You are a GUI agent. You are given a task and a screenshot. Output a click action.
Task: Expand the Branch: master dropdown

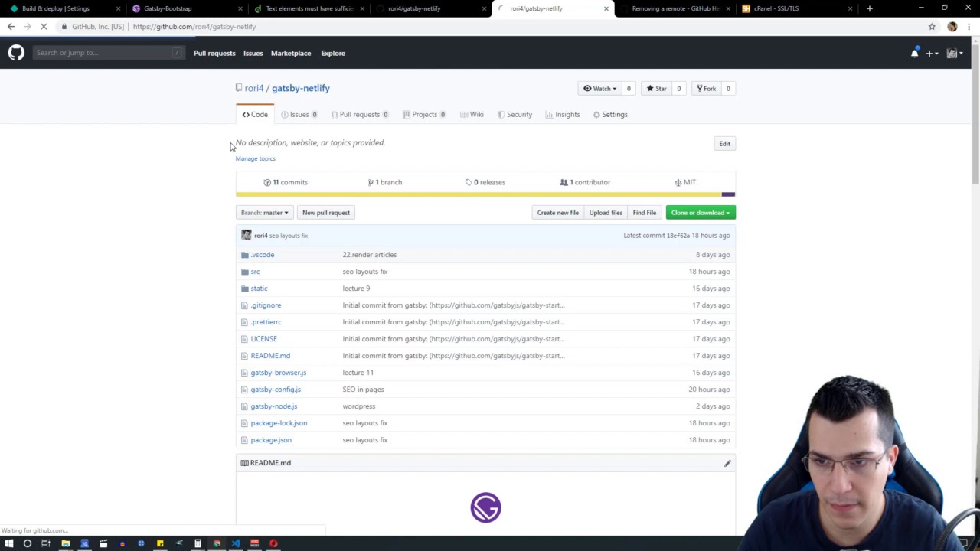click(x=264, y=213)
